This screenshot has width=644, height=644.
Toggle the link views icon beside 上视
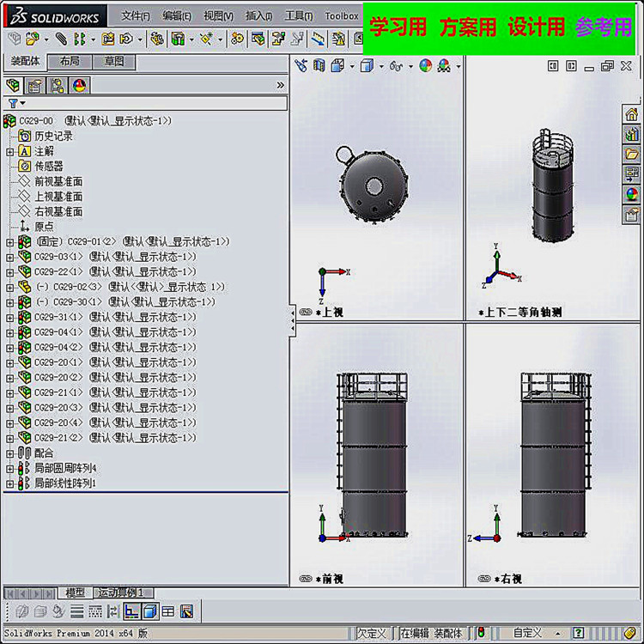tap(306, 313)
